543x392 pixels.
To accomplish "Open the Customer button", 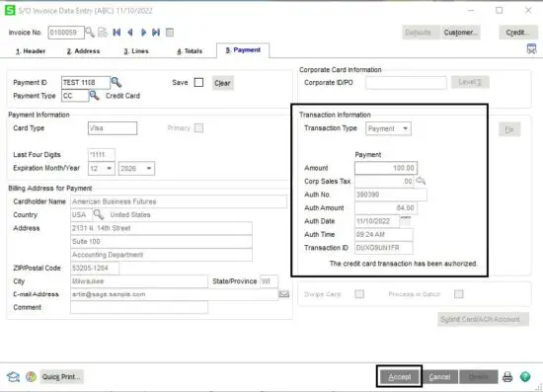I will 461,33.
